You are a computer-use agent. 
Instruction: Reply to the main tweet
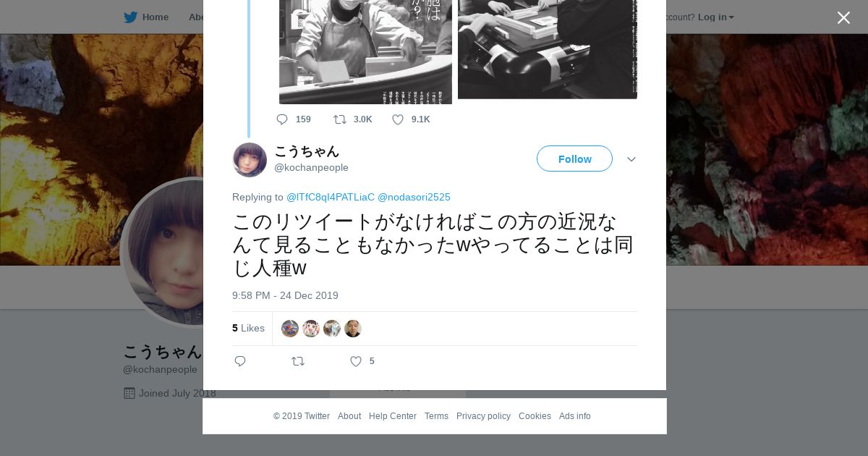(x=241, y=361)
